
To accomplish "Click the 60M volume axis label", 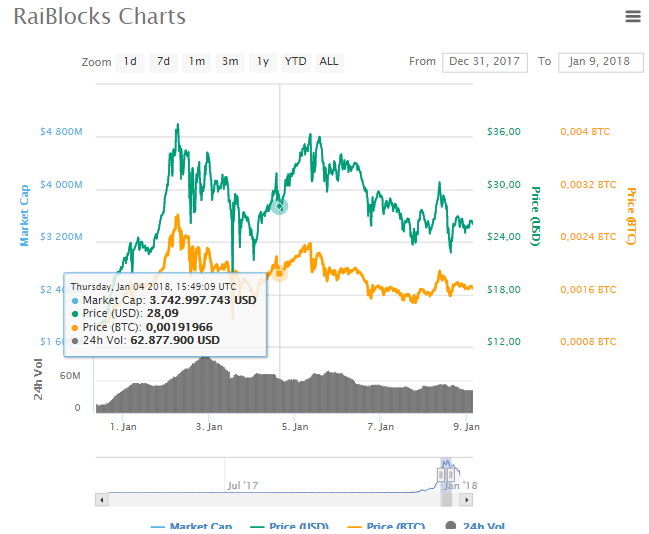I will pyautogui.click(x=70, y=376).
